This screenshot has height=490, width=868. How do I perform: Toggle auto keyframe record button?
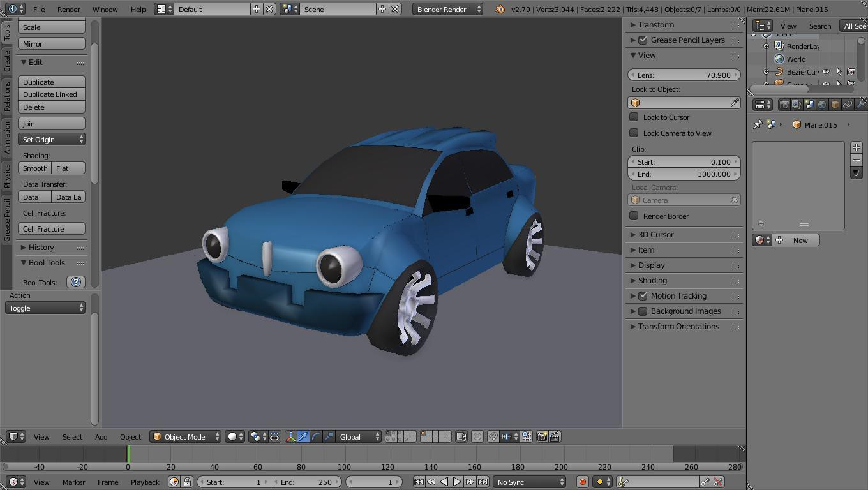582,482
